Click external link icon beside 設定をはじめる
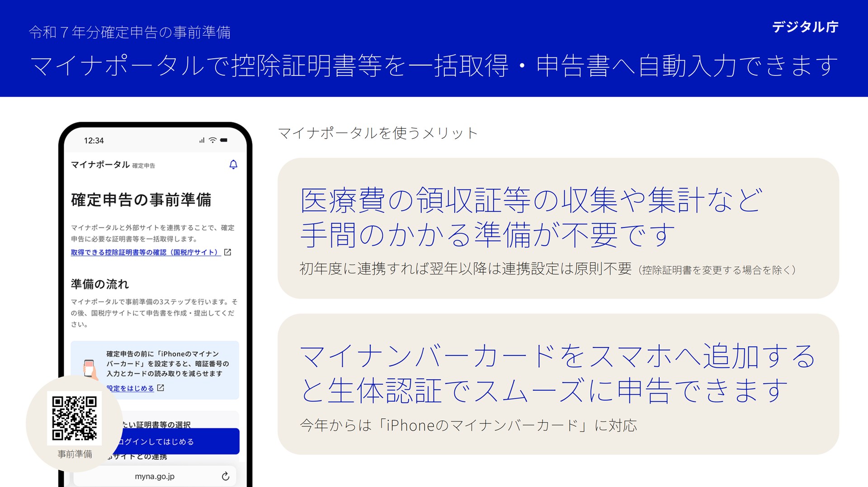The height and width of the screenshot is (487, 868). [160, 388]
